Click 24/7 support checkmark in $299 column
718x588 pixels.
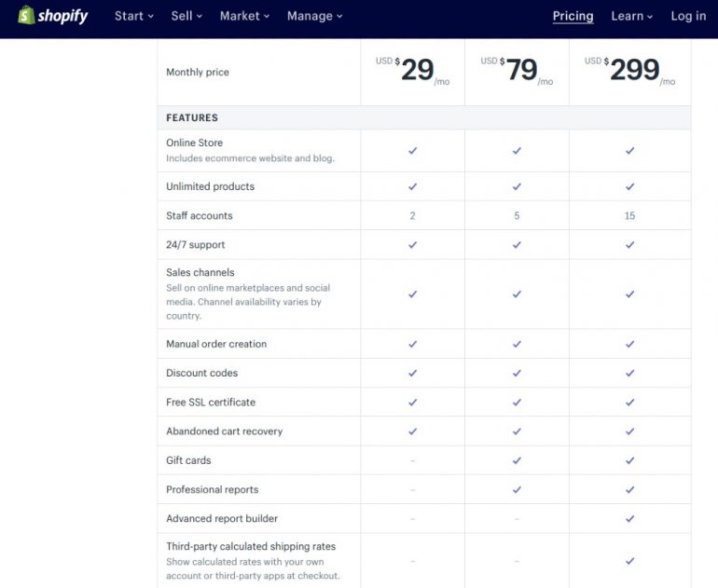(x=629, y=245)
